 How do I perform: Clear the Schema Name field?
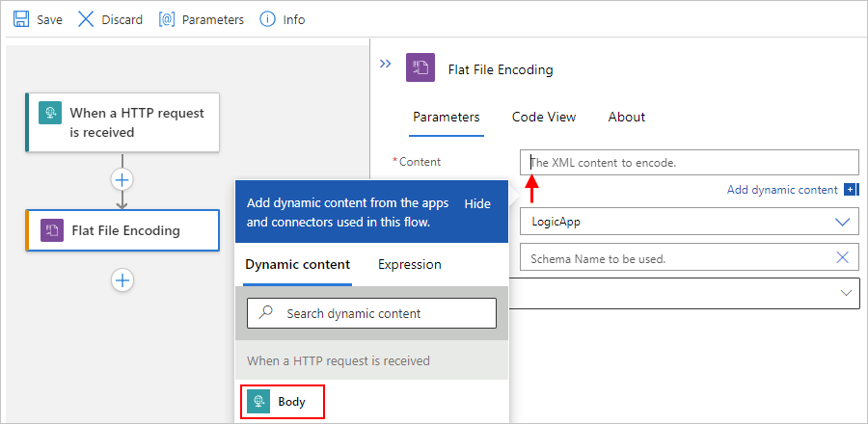coord(843,257)
